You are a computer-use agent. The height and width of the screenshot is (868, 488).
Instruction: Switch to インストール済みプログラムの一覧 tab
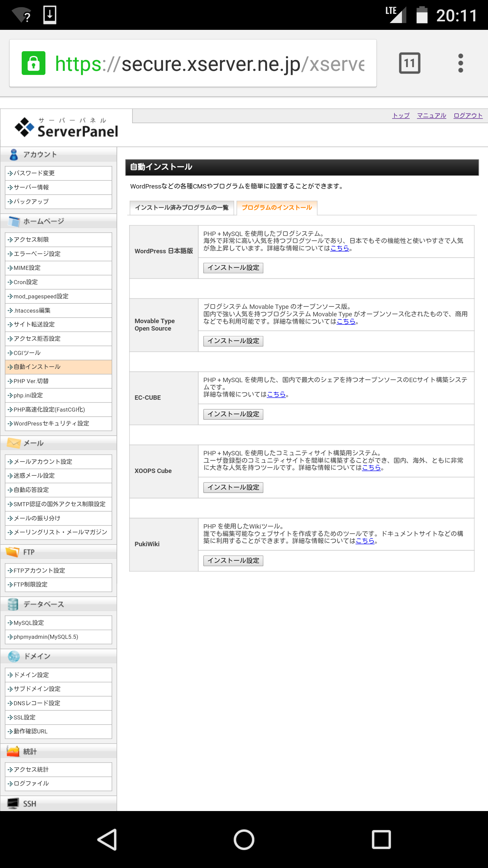182,208
